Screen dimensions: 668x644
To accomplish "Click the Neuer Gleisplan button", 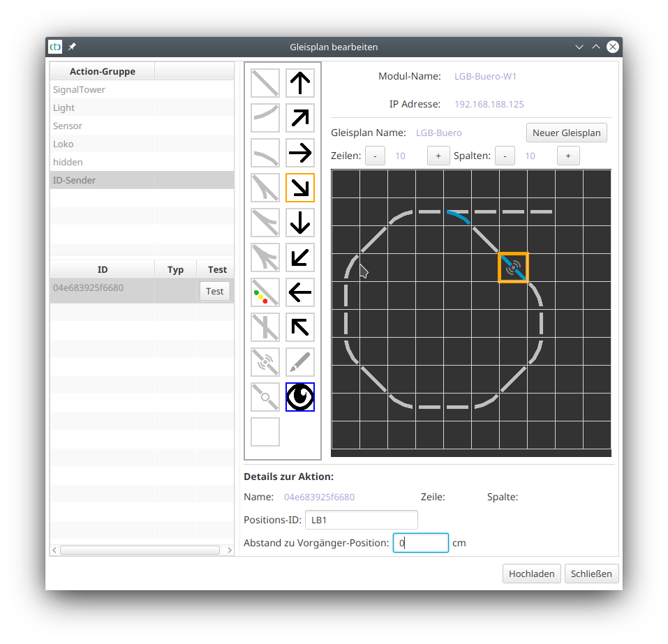I will [566, 133].
